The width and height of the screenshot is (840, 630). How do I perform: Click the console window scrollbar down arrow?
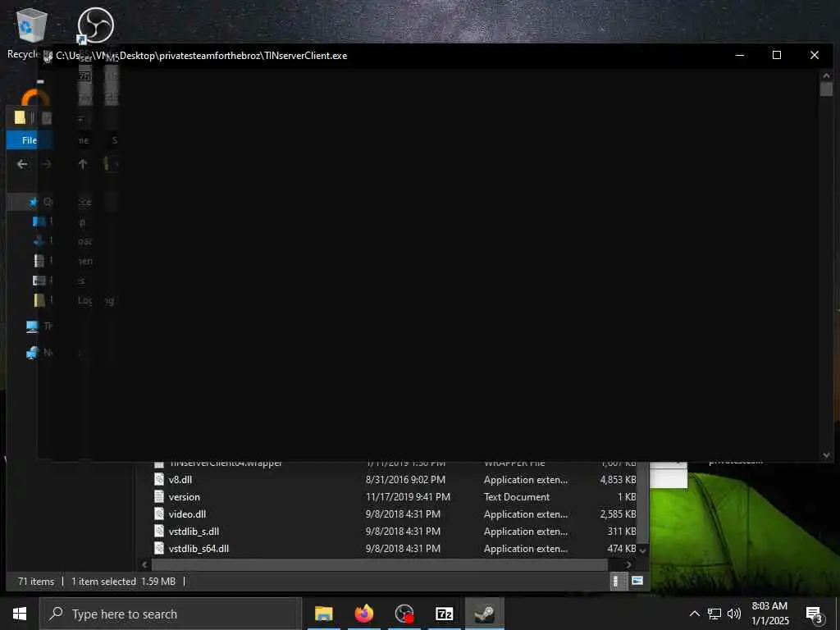(826, 454)
